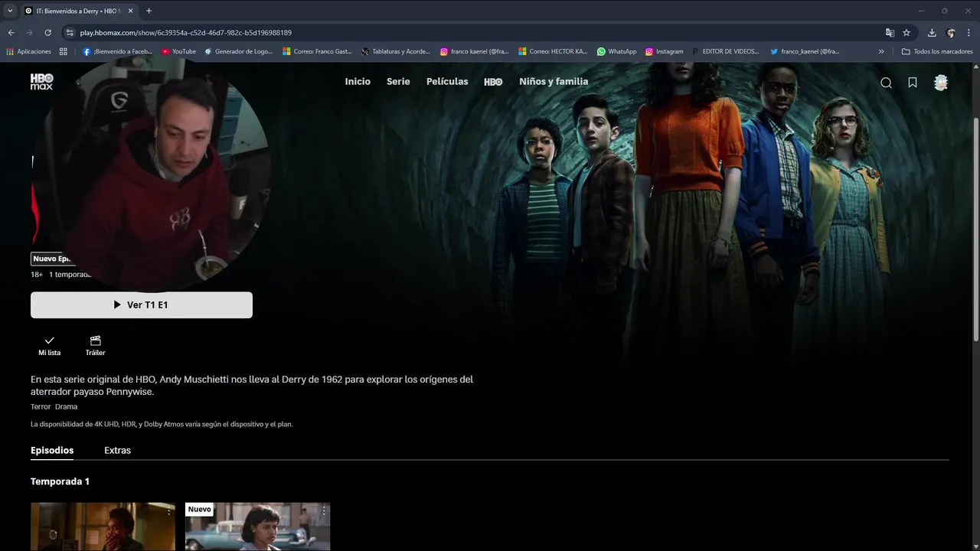Viewport: 980px width, 551px height.
Task: Open Correo: HECTOR KA bookmark
Action: pyautogui.click(x=553, y=51)
